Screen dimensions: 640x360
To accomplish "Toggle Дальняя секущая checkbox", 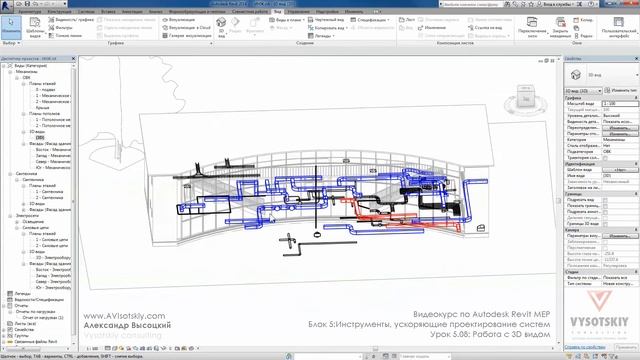I will point(605,218).
